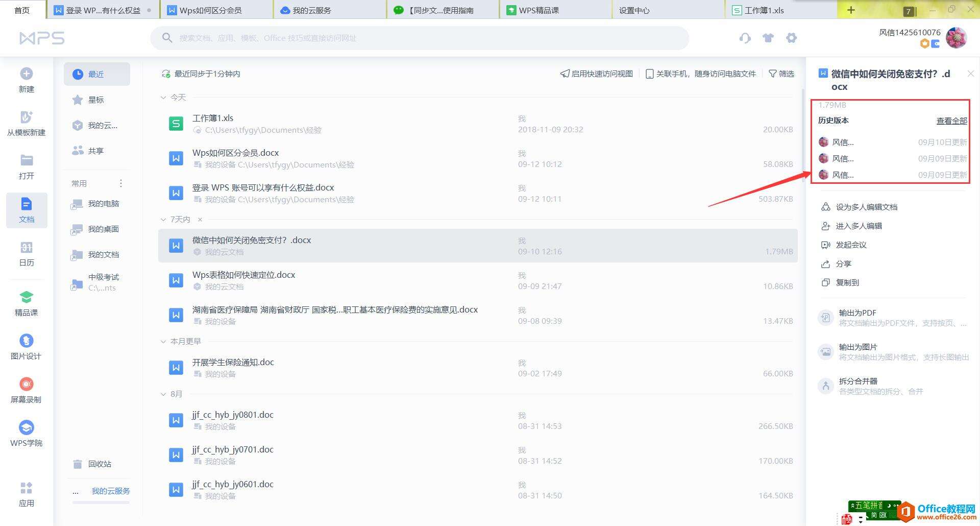This screenshot has width=980, height=526.
Task: Open the ellipsis beside 我的云服务
Action: click(x=76, y=492)
